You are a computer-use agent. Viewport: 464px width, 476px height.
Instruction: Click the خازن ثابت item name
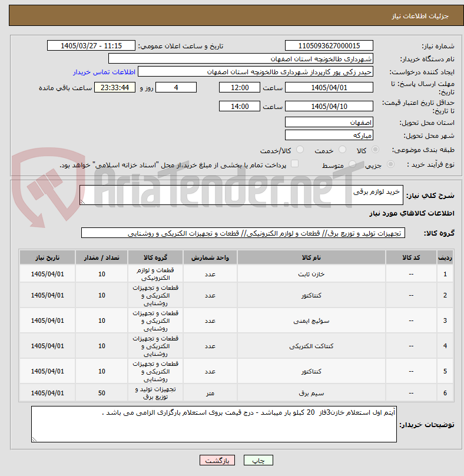coord(311,274)
